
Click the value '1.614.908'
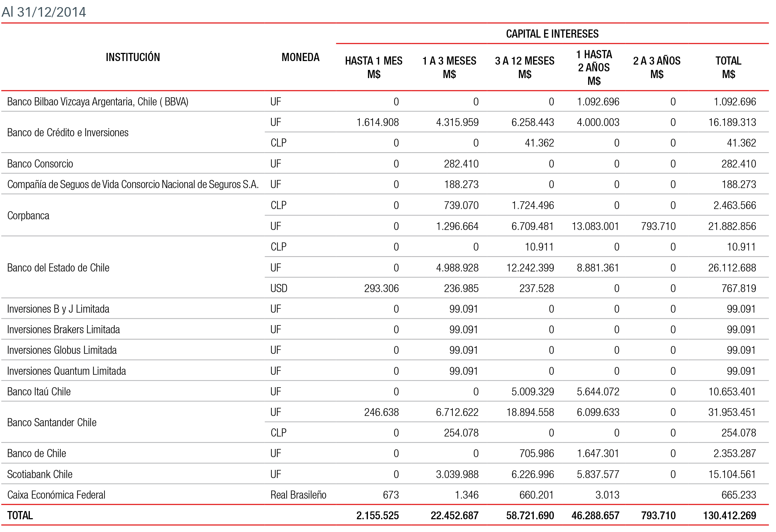[x=378, y=122]
